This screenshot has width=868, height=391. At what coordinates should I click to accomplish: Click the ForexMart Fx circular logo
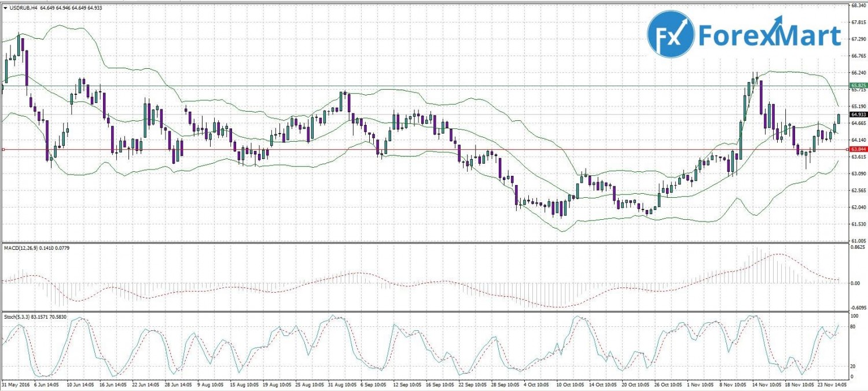[671, 35]
